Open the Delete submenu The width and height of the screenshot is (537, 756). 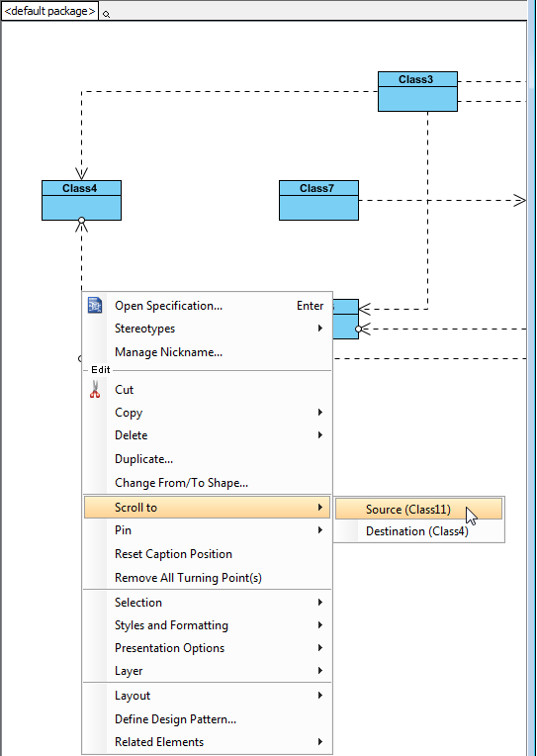click(208, 435)
